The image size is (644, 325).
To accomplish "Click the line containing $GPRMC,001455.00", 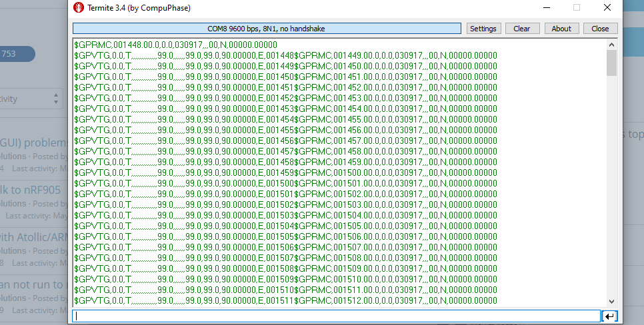I will pos(285,119).
